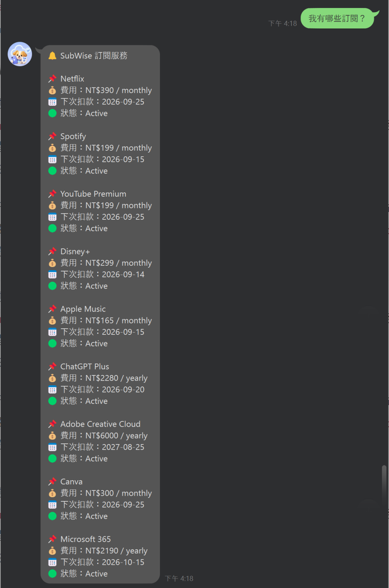The image size is (389, 588).
Task: Click the green Active dot under Canva
Action: [52, 516]
